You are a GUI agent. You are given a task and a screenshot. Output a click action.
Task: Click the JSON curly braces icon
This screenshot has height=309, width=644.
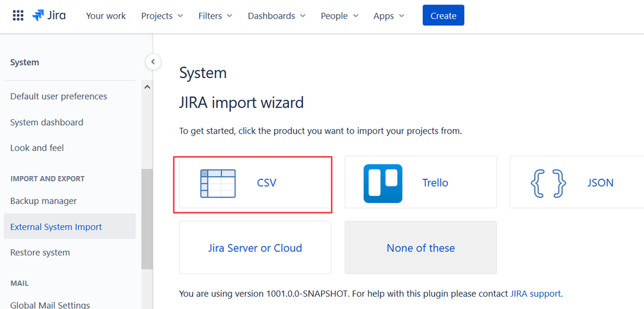(x=549, y=183)
